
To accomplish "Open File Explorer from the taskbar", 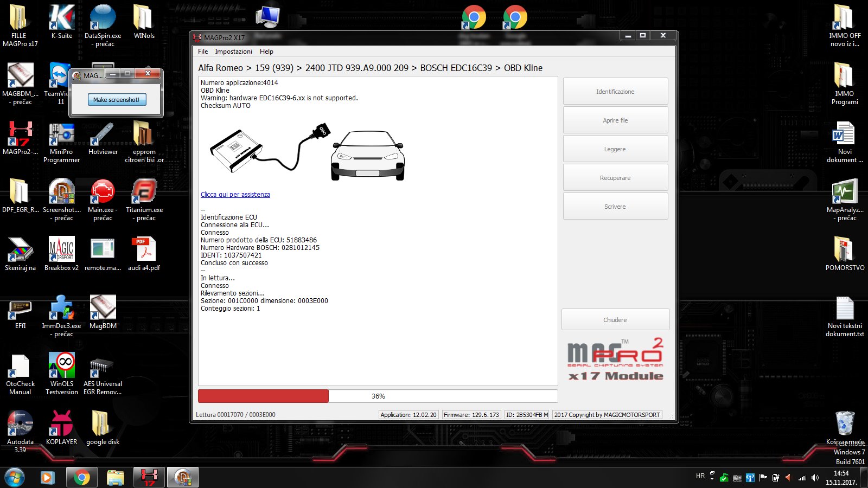I will tap(116, 478).
